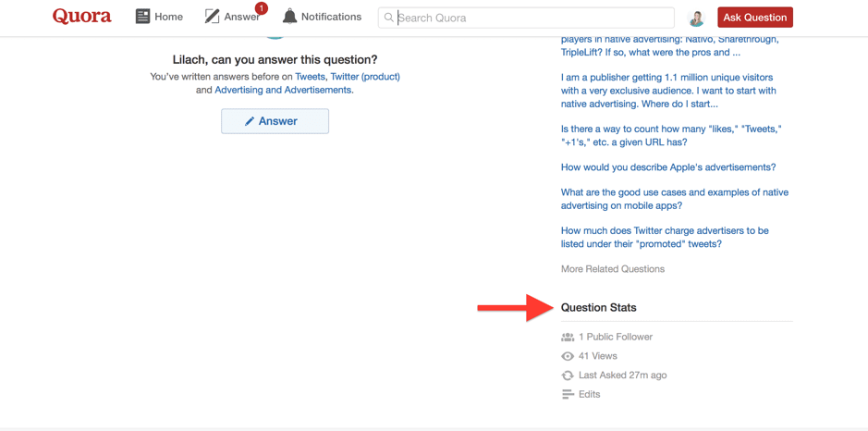Open the Notifications bell icon
The height and width of the screenshot is (431, 868).
point(289,17)
